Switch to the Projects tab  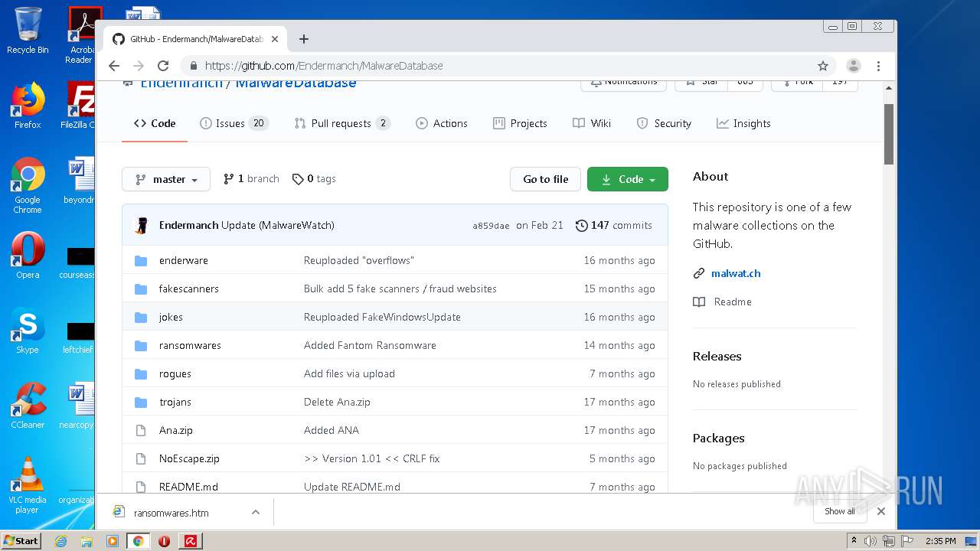pyautogui.click(x=521, y=123)
